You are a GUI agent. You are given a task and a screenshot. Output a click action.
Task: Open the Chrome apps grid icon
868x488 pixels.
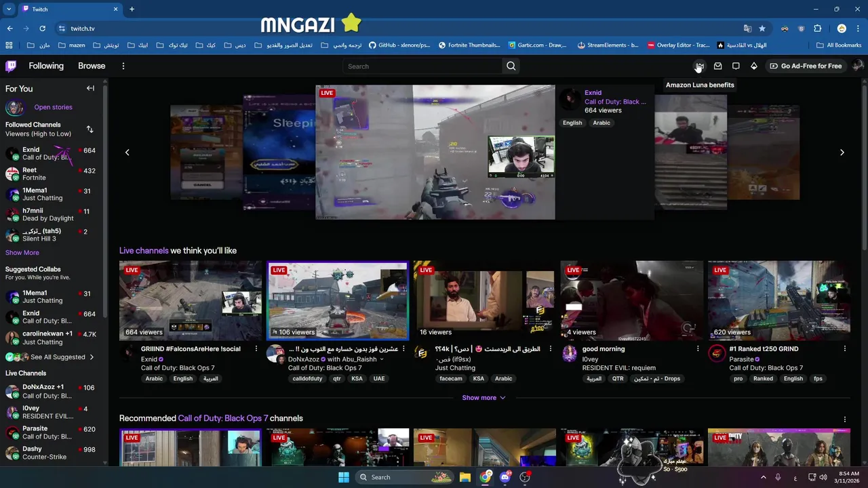pyautogui.click(x=9, y=45)
